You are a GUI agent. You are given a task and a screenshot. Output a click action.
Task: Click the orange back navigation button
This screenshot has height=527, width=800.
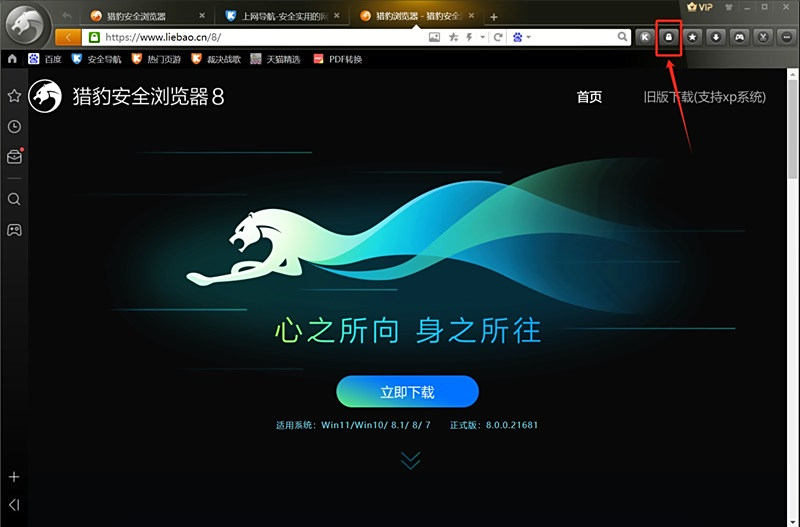tap(68, 37)
